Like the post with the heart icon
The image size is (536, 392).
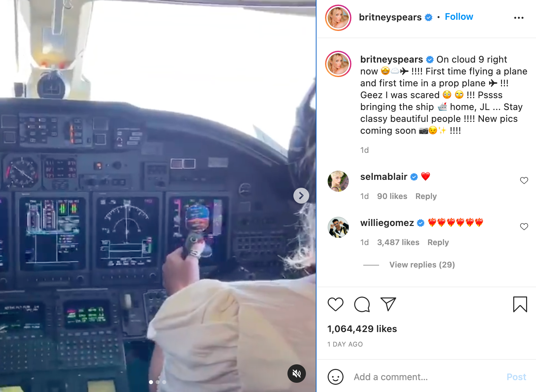[x=336, y=304]
